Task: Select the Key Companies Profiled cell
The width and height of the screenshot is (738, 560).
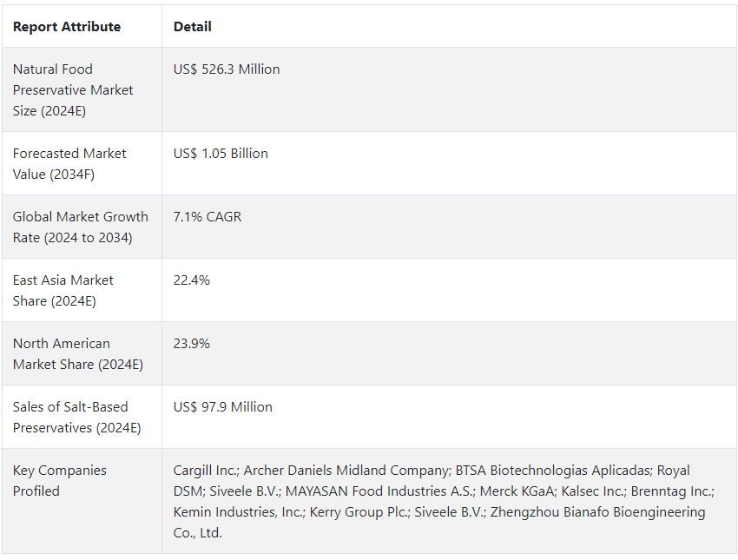Action: click(x=82, y=501)
